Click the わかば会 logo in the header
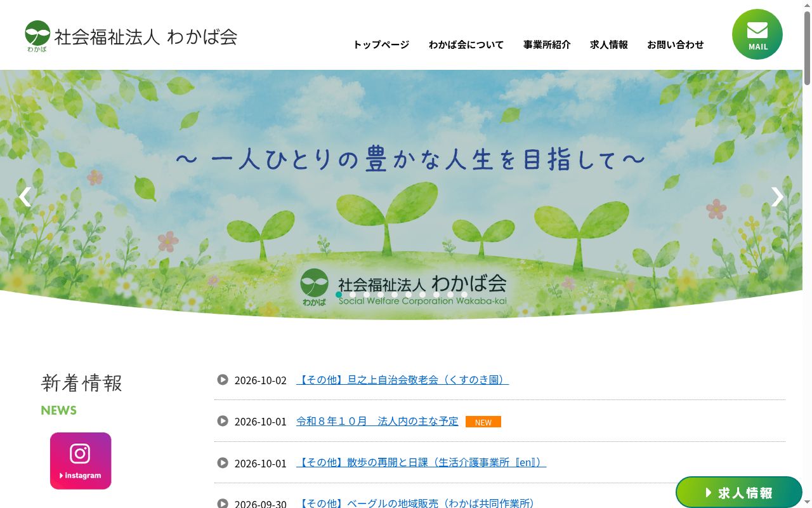This screenshot has height=508, width=812. [131, 36]
